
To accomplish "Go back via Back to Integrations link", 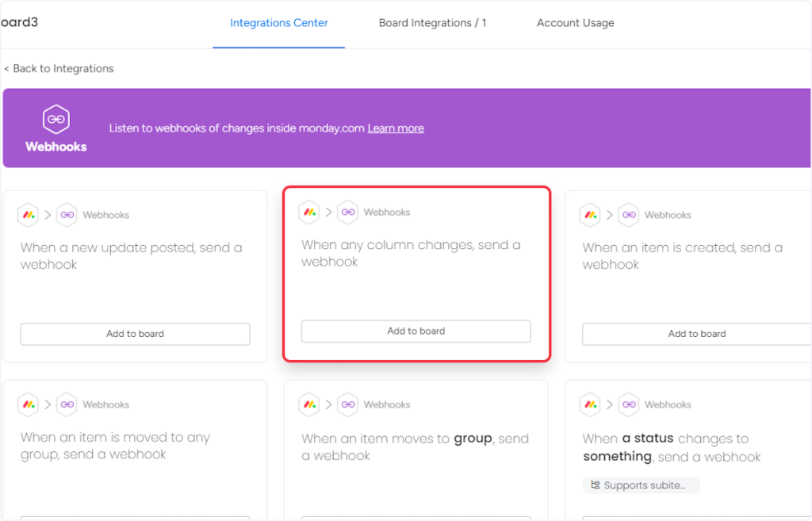I will [59, 69].
